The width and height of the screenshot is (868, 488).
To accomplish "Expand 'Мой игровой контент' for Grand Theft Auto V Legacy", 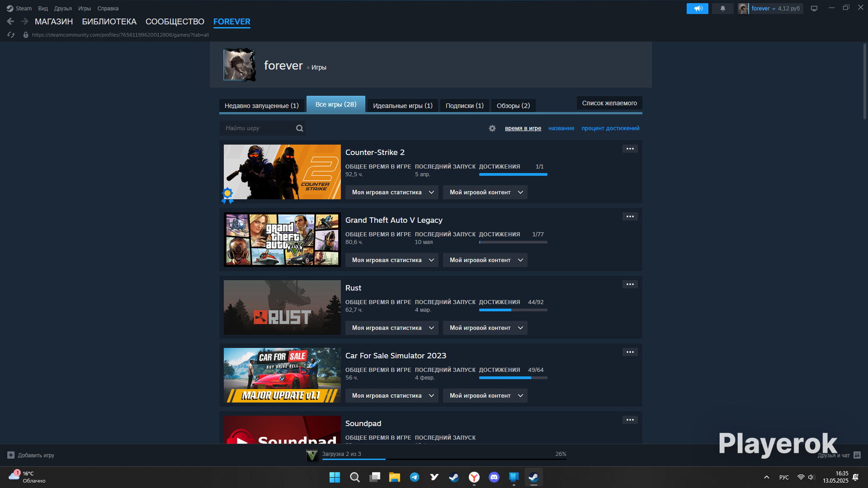I will point(485,260).
